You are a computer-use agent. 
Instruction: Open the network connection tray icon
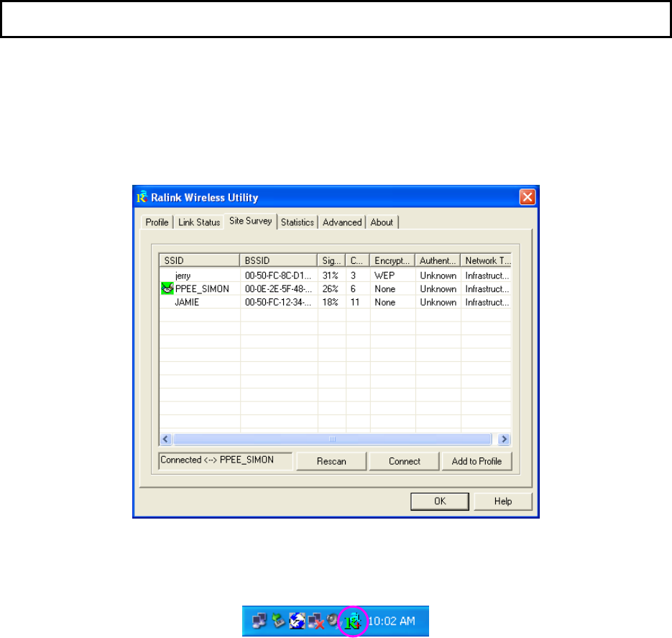click(259, 621)
